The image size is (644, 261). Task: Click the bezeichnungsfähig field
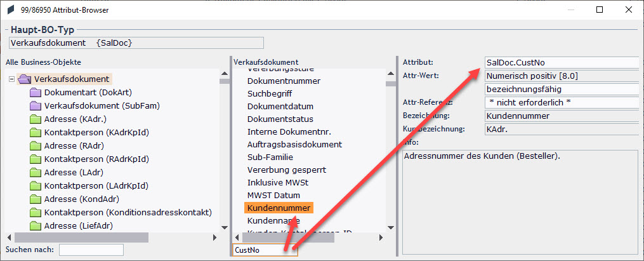pos(562,89)
